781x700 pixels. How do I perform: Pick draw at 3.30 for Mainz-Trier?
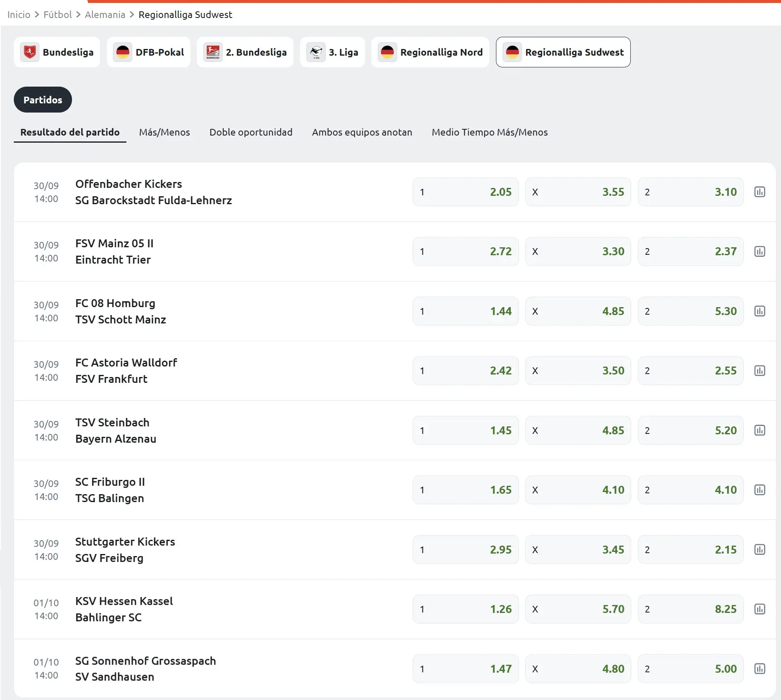pyautogui.click(x=578, y=251)
